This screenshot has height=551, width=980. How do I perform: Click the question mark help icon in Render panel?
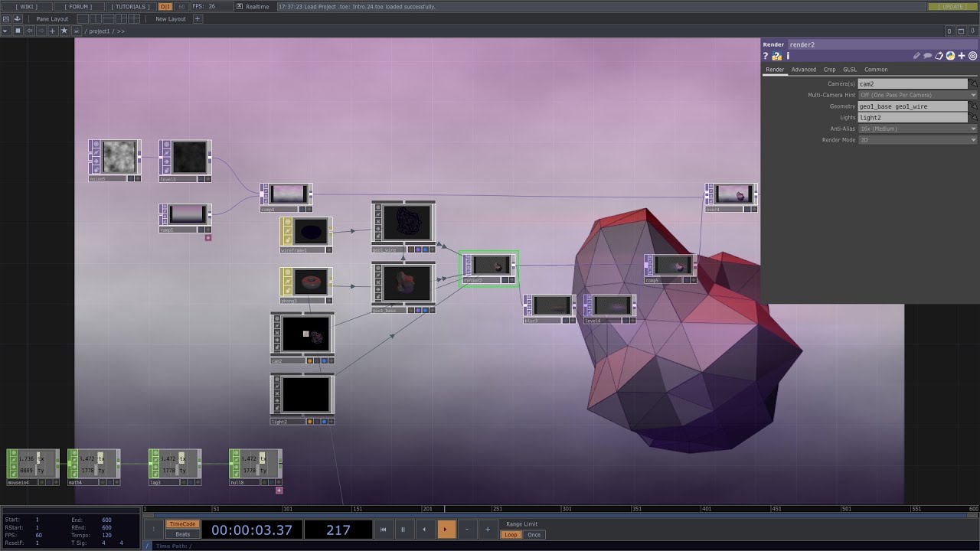click(764, 56)
